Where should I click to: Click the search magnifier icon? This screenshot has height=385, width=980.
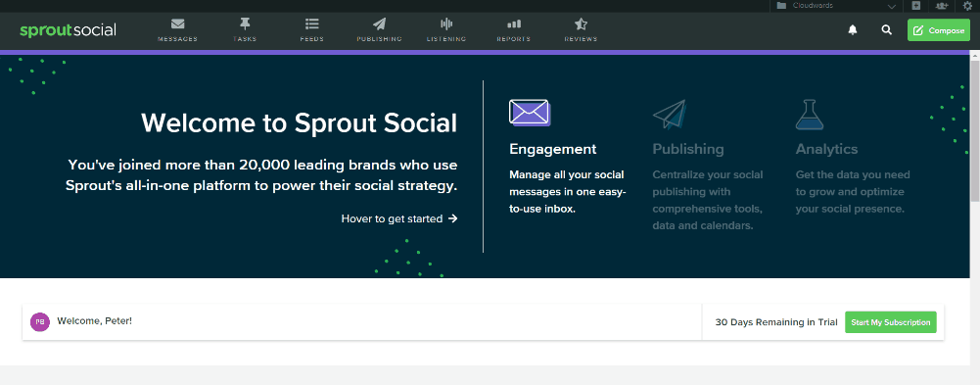click(x=886, y=30)
